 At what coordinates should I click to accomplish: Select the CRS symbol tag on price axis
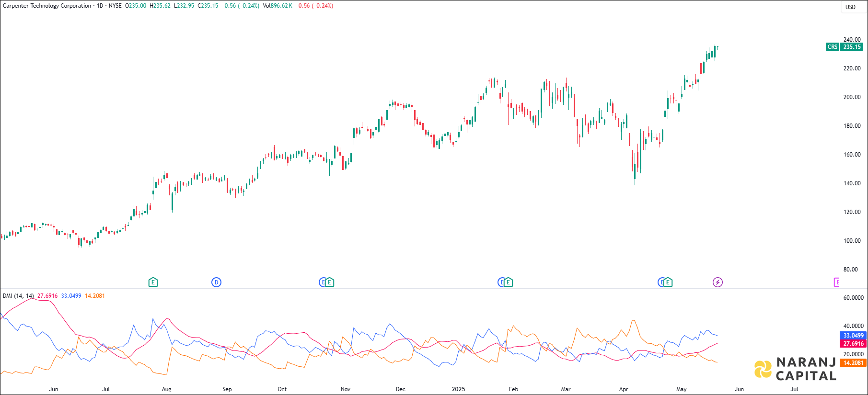pos(833,47)
